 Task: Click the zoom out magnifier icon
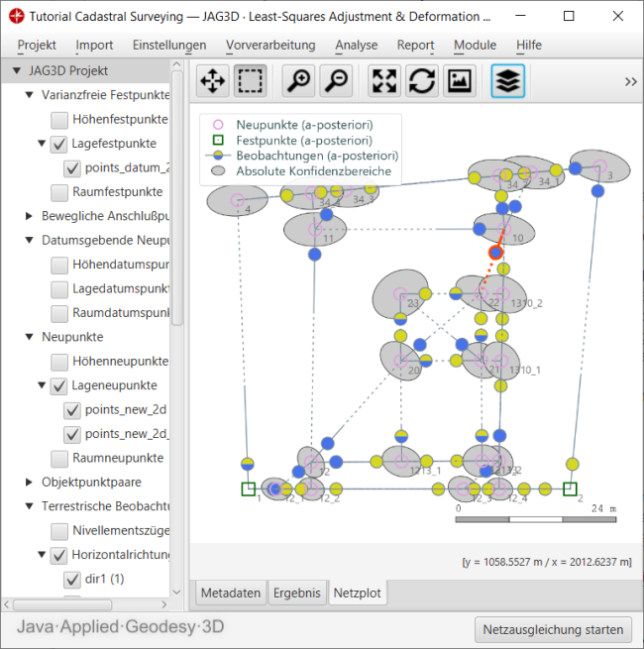336,81
